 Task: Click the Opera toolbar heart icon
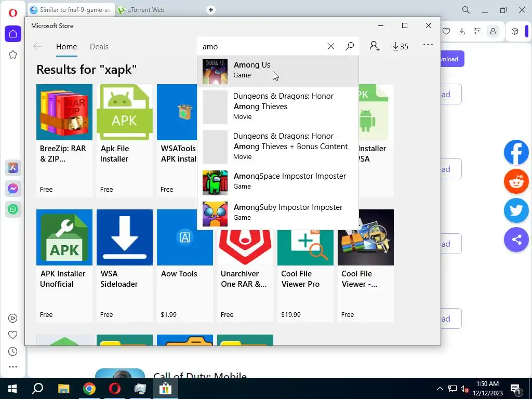(446, 31)
